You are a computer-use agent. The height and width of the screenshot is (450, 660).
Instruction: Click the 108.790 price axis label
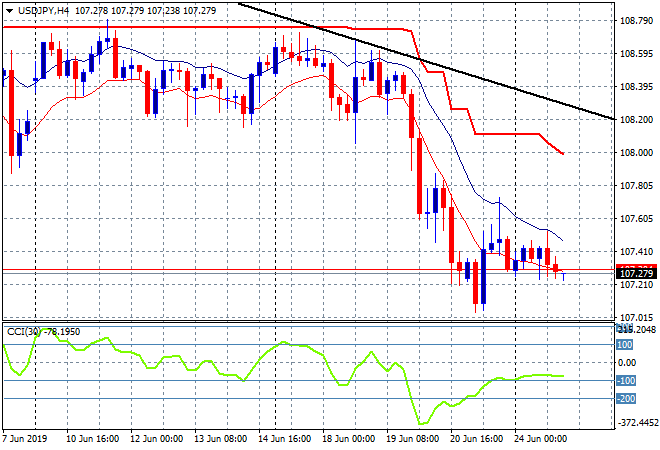[636, 21]
